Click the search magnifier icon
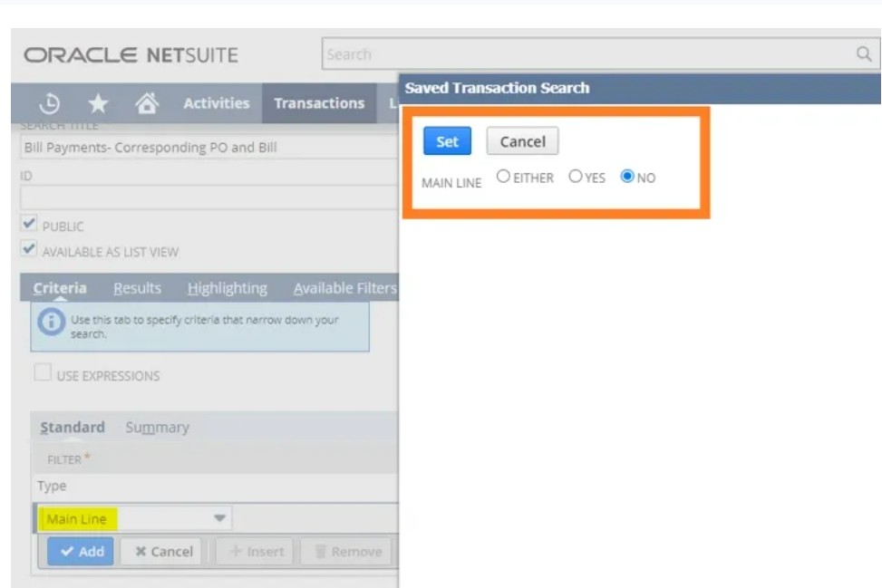The width and height of the screenshot is (882, 588). pyautogui.click(x=864, y=54)
